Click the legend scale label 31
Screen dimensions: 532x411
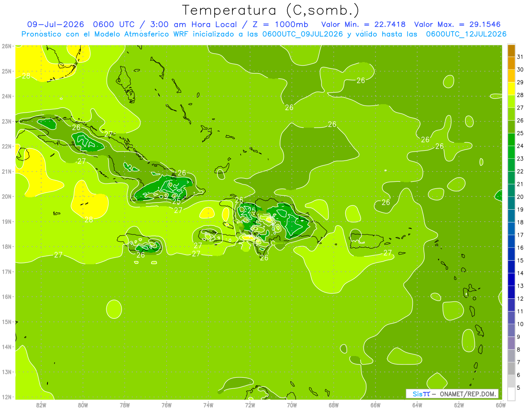[x=520, y=57]
